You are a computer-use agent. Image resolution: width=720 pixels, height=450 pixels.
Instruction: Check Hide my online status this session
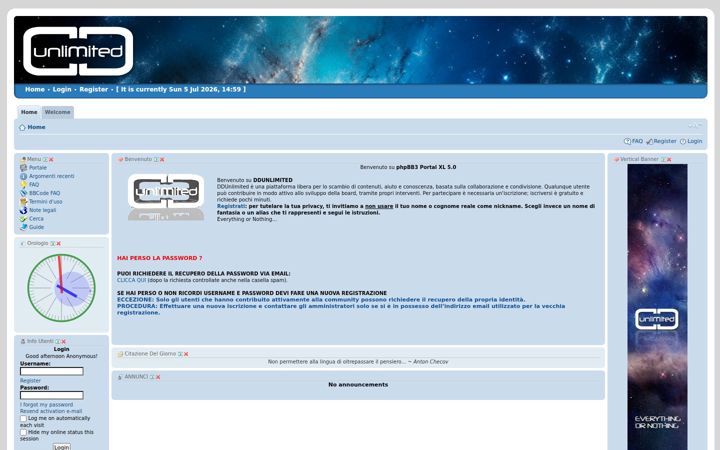point(23,433)
